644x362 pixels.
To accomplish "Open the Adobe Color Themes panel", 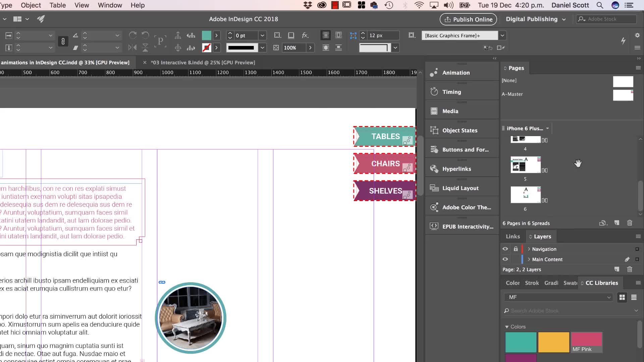I will [462, 207].
